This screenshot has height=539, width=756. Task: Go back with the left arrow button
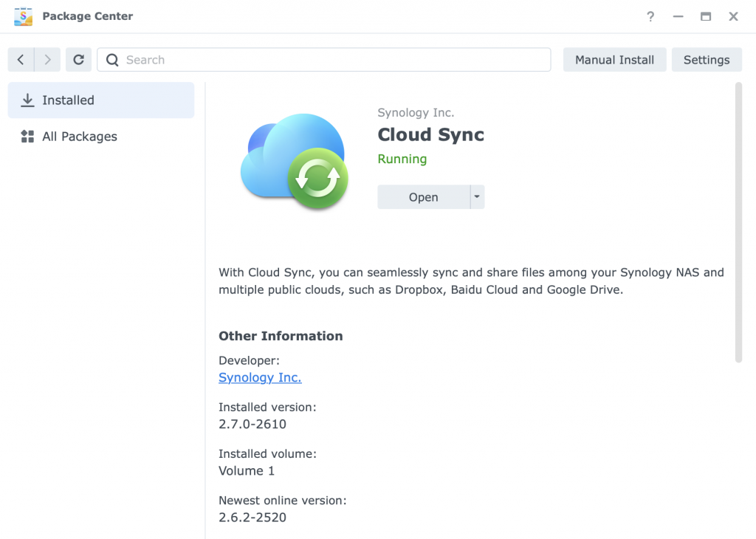21,60
